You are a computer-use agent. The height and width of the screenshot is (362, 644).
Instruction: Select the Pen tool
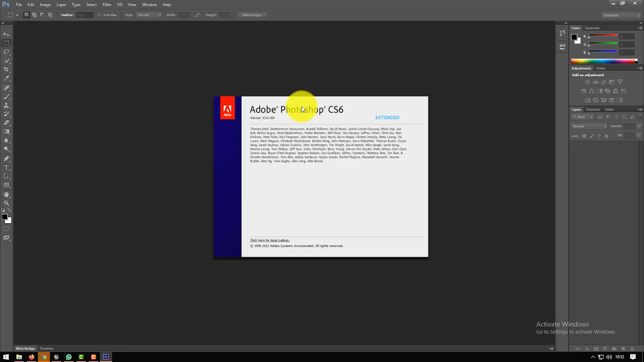click(6, 158)
